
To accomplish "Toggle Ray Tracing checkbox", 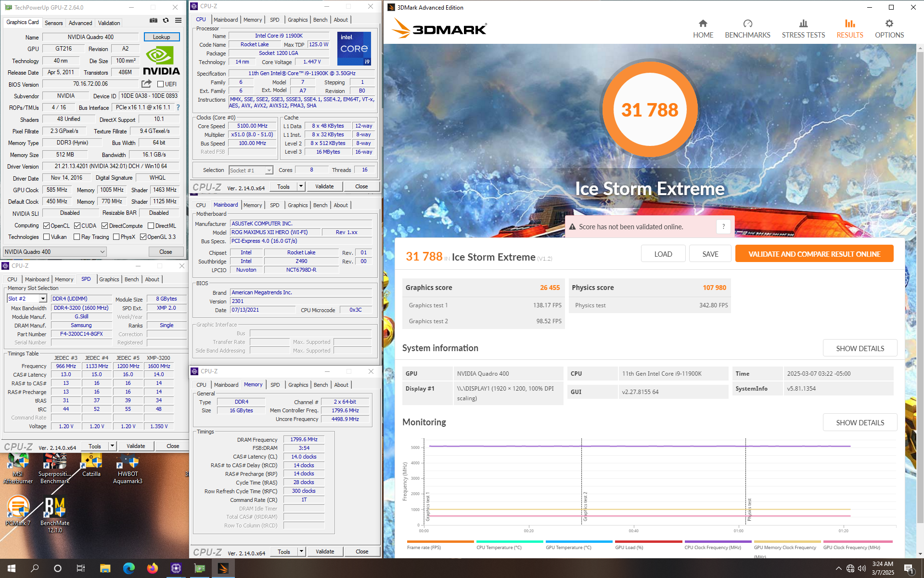I will pos(77,236).
